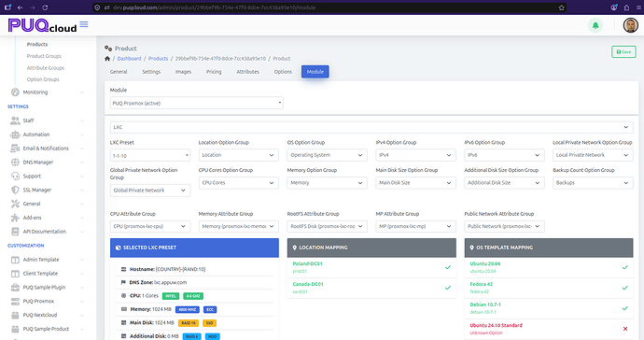Click the General tools icon

15,204
